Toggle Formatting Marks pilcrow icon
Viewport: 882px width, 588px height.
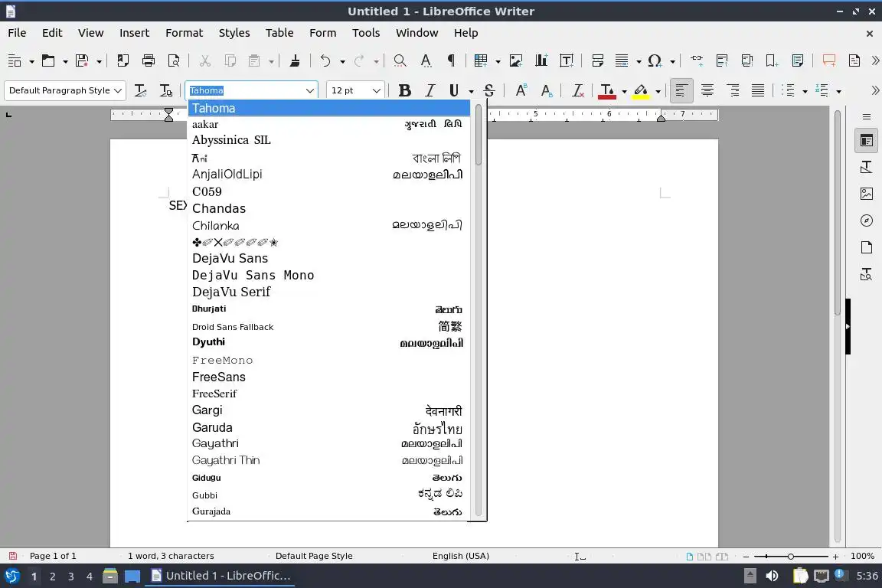(x=451, y=60)
